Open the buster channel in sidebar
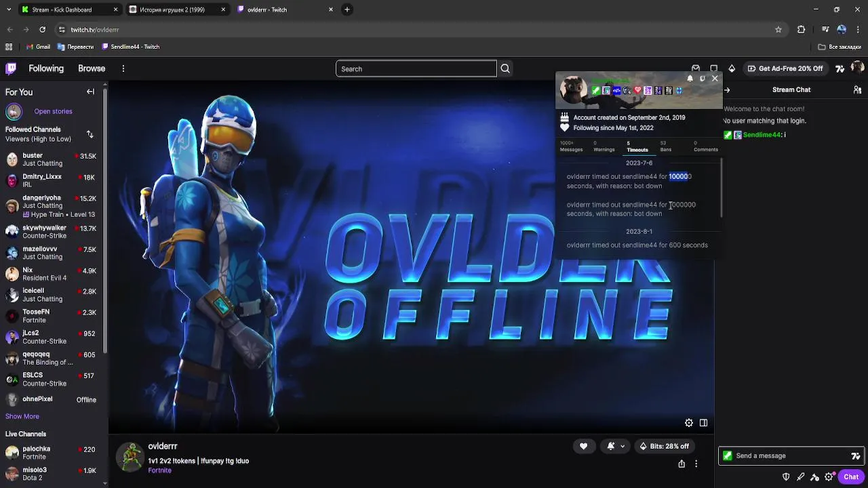The height and width of the screenshot is (488, 868). (x=52, y=159)
